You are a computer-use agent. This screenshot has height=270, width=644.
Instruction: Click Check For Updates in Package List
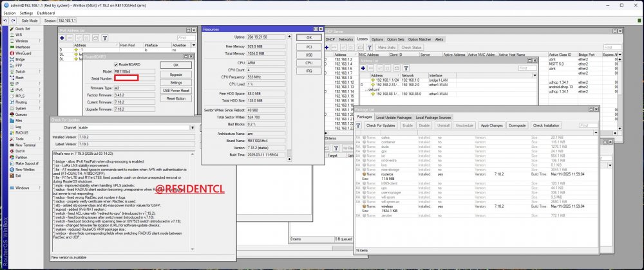(x=381, y=125)
